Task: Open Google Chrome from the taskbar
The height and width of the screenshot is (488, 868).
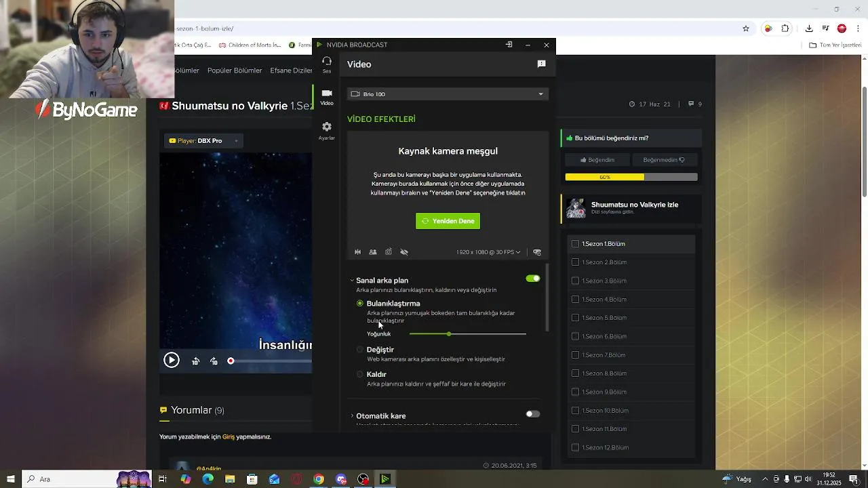Action: (x=319, y=479)
